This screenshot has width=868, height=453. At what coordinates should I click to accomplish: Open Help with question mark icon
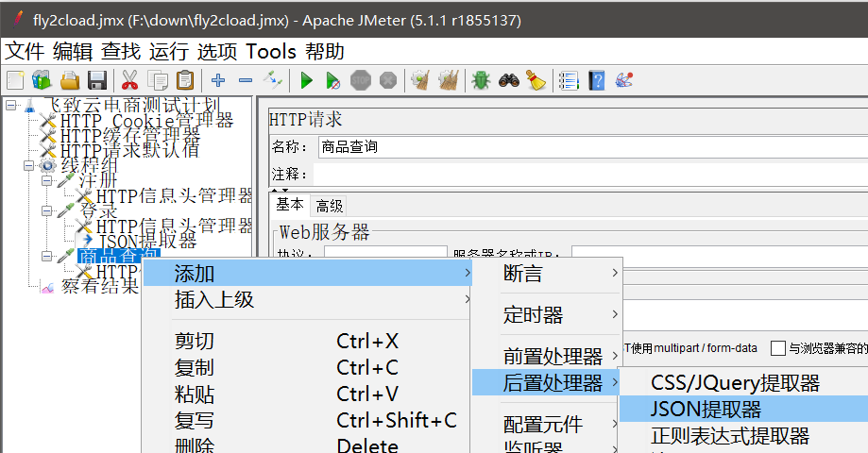point(596,81)
